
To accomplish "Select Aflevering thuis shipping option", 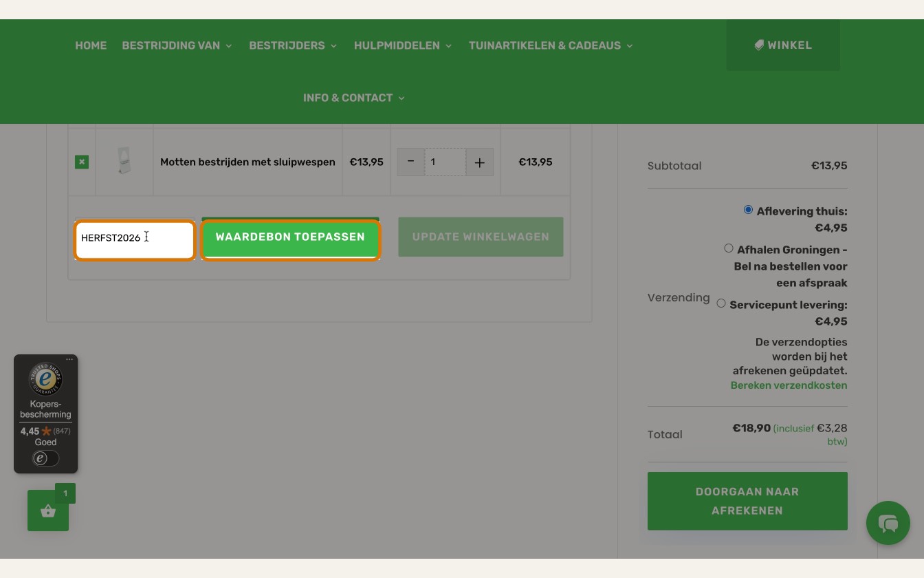I will point(748,210).
